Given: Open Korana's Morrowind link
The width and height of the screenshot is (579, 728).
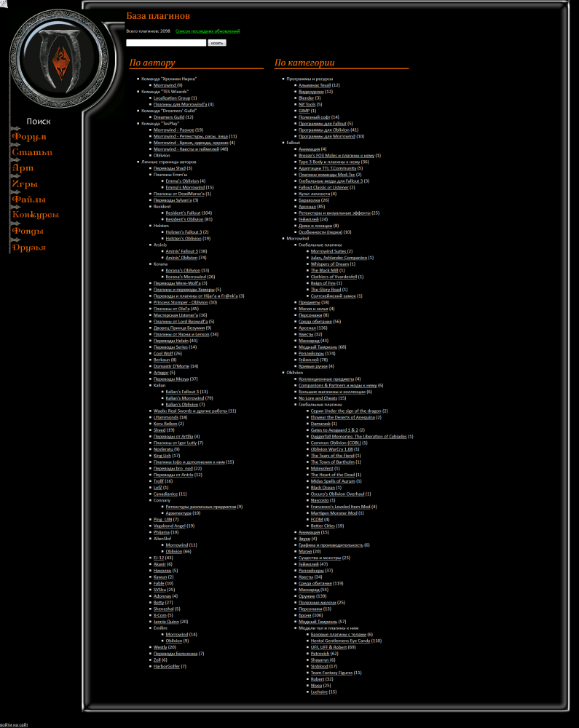Looking at the screenshot, I should tap(186, 277).
